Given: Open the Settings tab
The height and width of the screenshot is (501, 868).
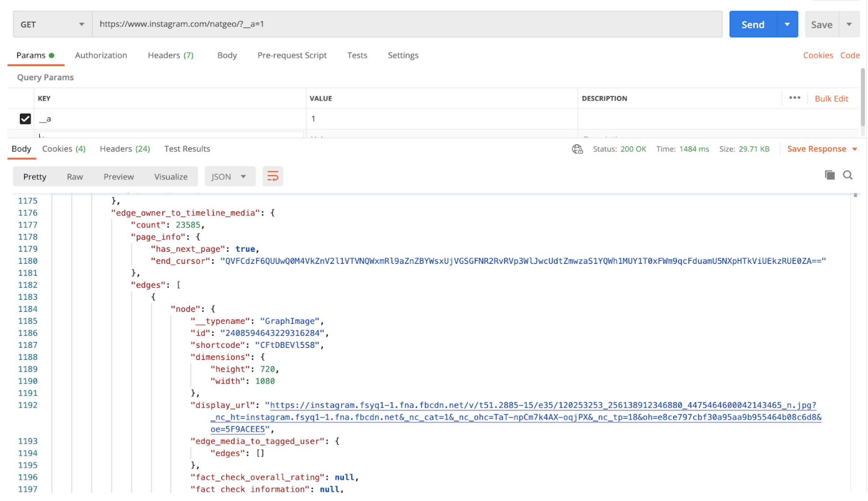Looking at the screenshot, I should (403, 55).
